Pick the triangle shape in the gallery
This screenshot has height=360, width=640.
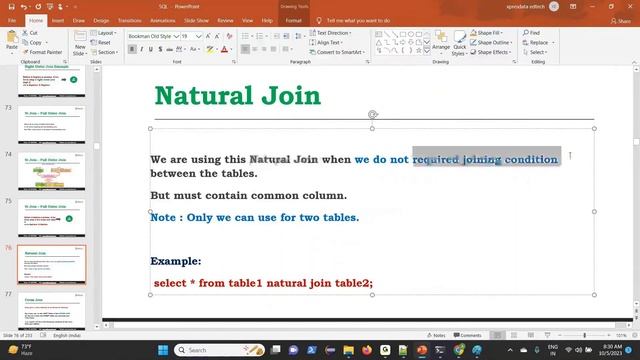click(379, 42)
